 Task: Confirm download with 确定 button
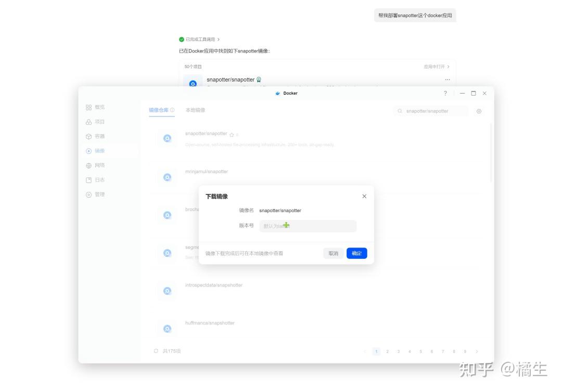point(356,253)
